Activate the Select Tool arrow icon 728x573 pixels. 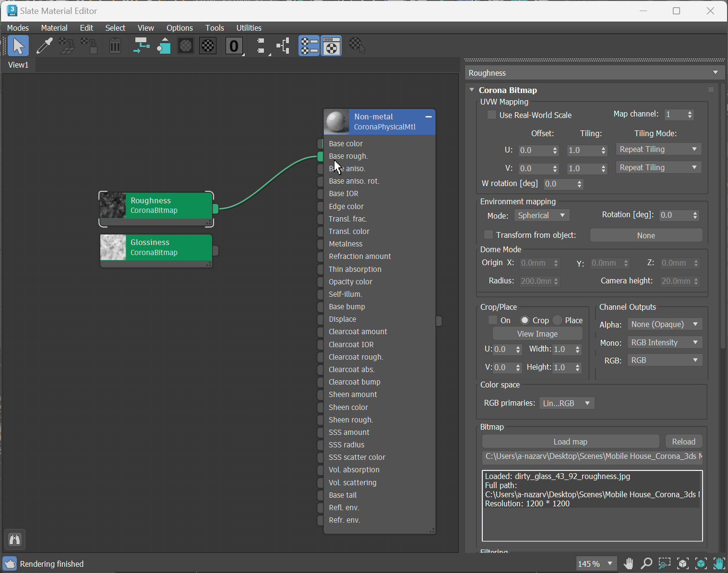coord(18,46)
